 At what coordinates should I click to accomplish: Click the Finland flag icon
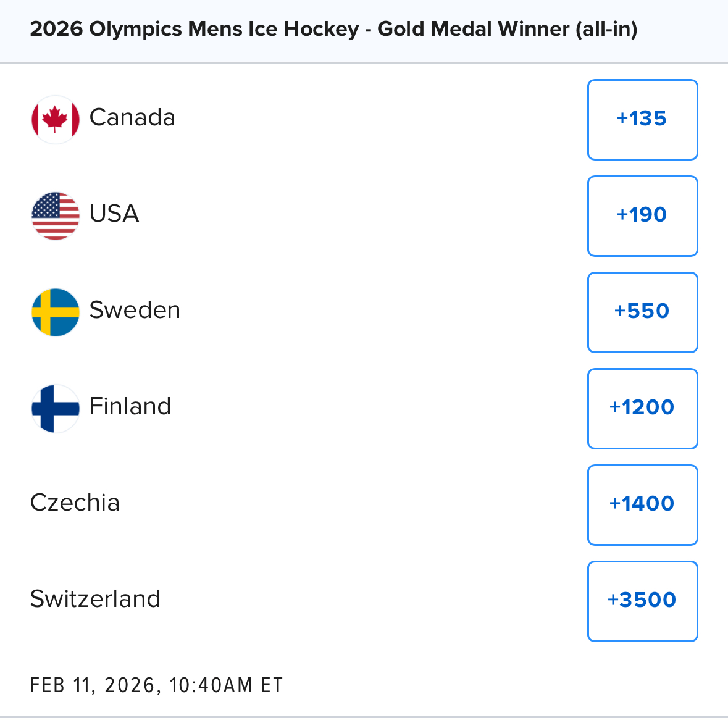tap(56, 408)
